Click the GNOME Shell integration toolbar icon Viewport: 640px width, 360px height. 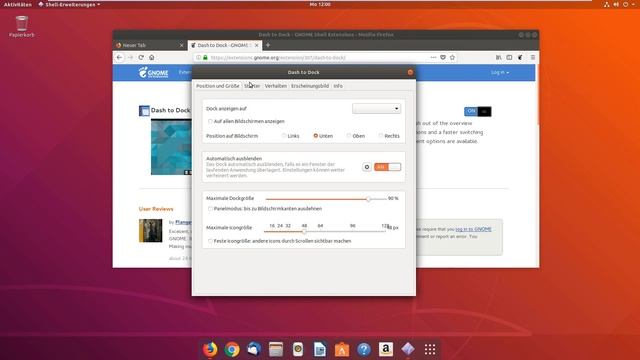(520, 58)
